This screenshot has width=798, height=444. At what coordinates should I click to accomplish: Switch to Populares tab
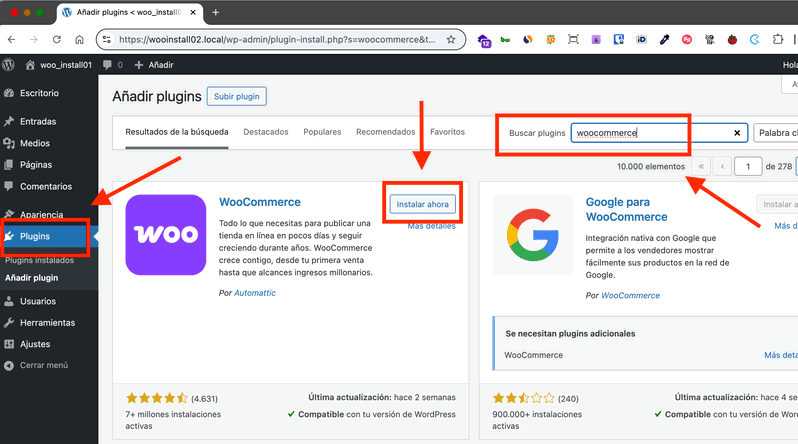pyautogui.click(x=322, y=132)
